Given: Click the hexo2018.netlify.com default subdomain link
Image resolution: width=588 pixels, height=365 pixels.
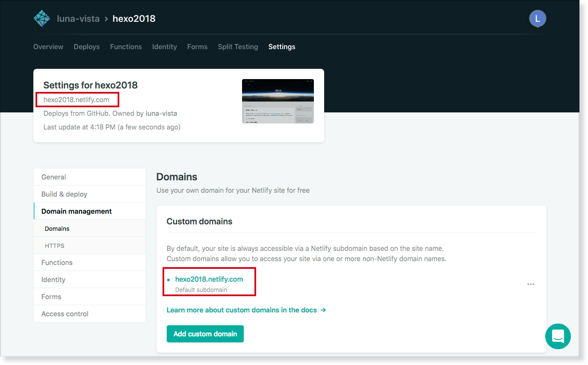Looking at the screenshot, I should (209, 279).
